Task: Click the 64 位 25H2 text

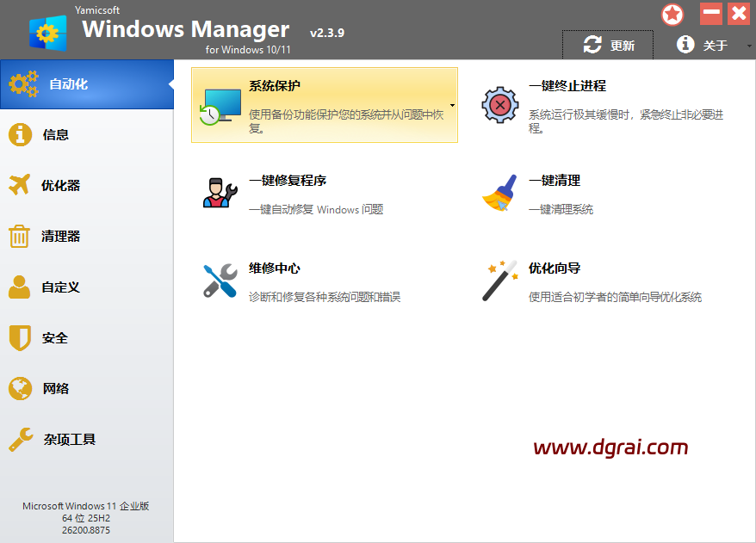Action: pyautogui.click(x=86, y=518)
